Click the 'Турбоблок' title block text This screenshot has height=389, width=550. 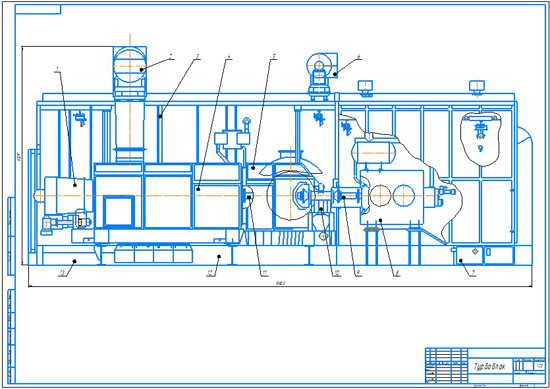pyautogui.click(x=490, y=367)
